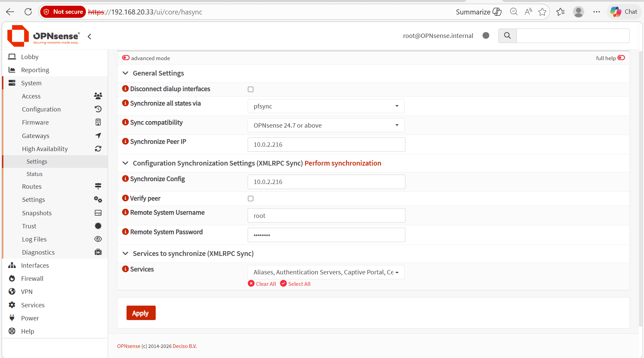Click the Apply button
This screenshot has height=358, width=644.
coord(141,313)
